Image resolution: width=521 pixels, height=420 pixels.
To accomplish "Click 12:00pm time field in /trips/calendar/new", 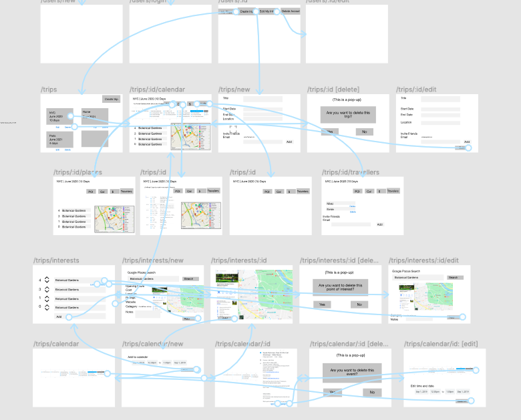I will 152,363.
